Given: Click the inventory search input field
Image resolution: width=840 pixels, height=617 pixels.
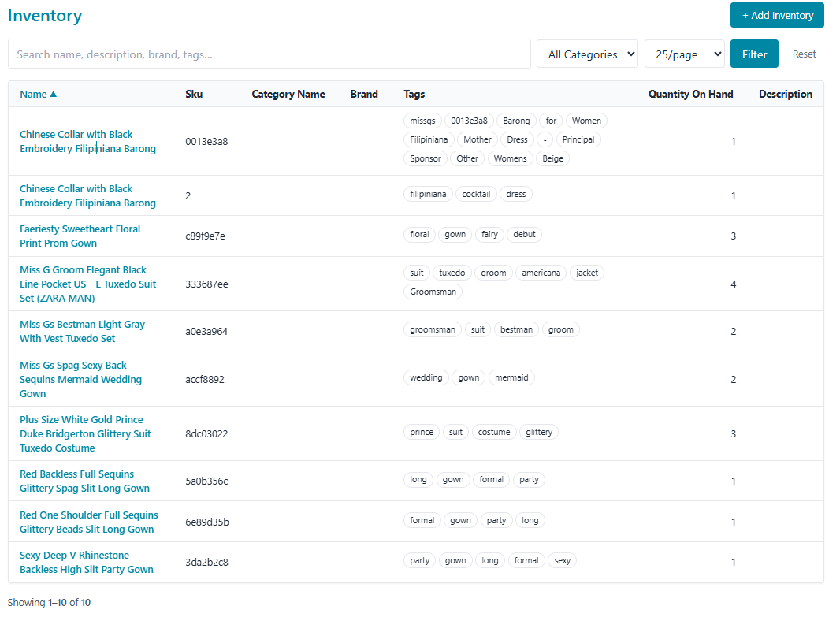Looking at the screenshot, I should [x=269, y=54].
